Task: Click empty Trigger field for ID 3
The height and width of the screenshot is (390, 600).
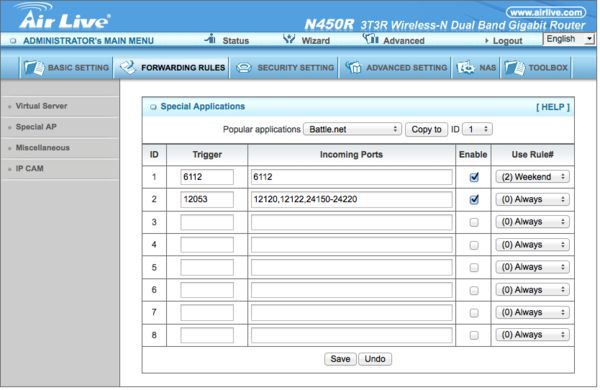Action: pyautogui.click(x=207, y=222)
